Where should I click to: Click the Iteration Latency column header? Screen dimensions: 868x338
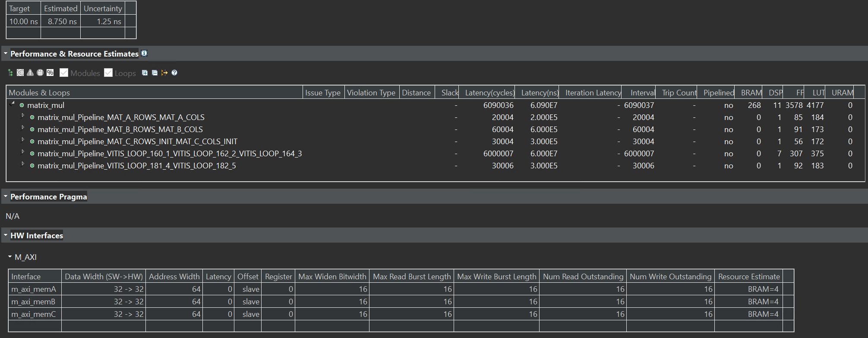pyautogui.click(x=590, y=92)
